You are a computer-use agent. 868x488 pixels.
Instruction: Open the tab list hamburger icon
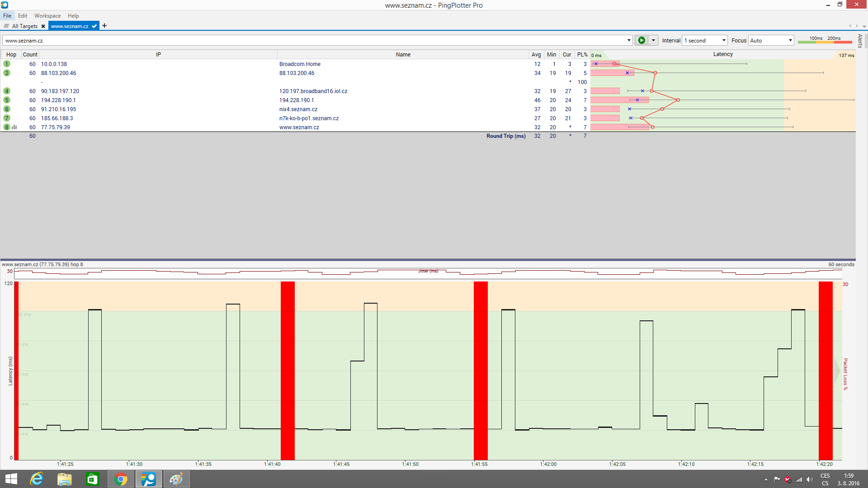(6, 26)
